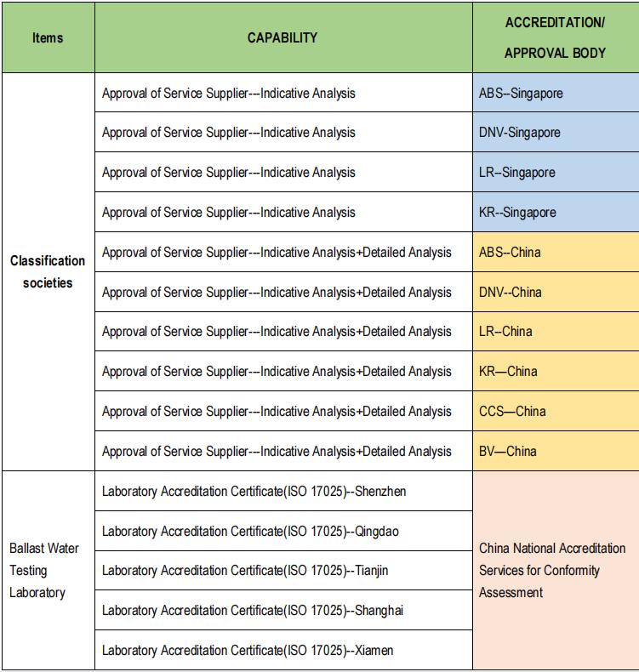Click the KR—China cell
The height and width of the screenshot is (672, 639).
coord(556,371)
